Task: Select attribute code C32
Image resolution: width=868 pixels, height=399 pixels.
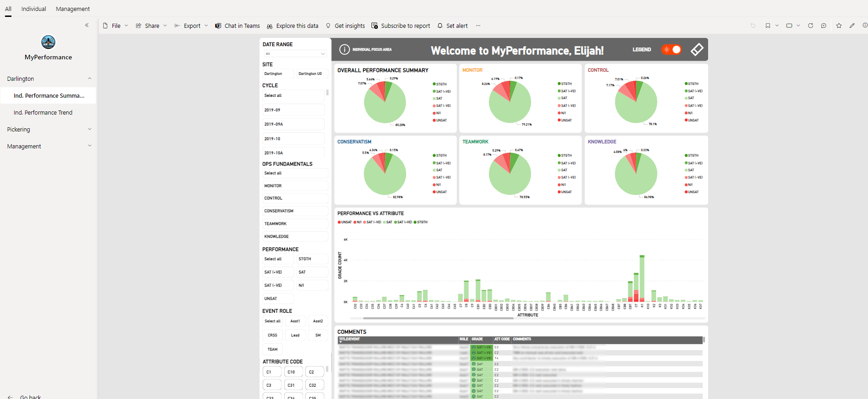Action: (x=315, y=385)
